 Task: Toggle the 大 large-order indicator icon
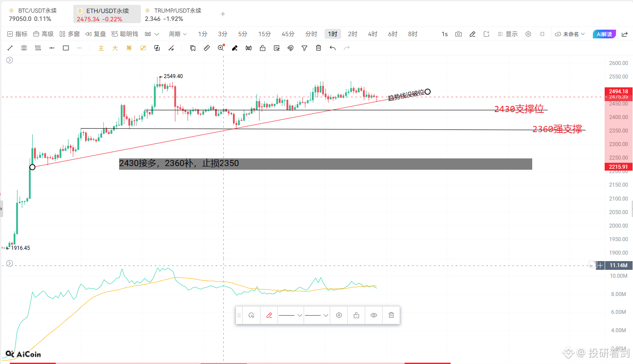click(x=115, y=48)
